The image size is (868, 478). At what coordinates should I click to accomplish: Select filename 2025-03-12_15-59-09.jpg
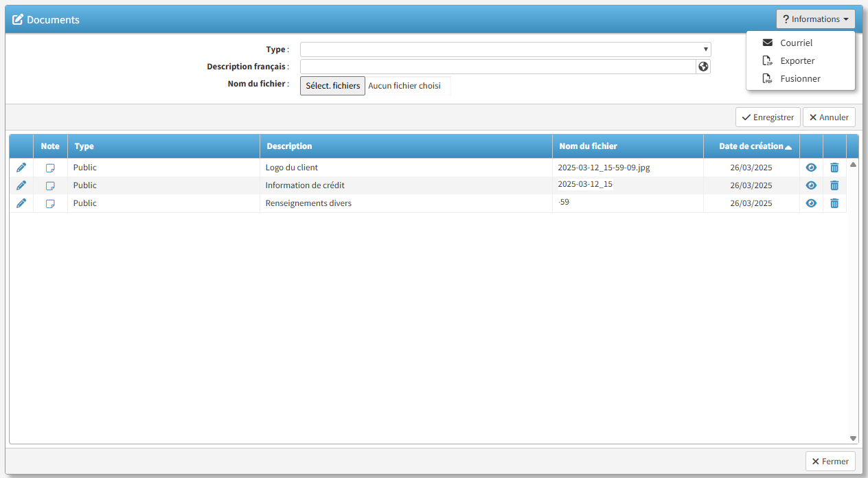pyautogui.click(x=604, y=167)
